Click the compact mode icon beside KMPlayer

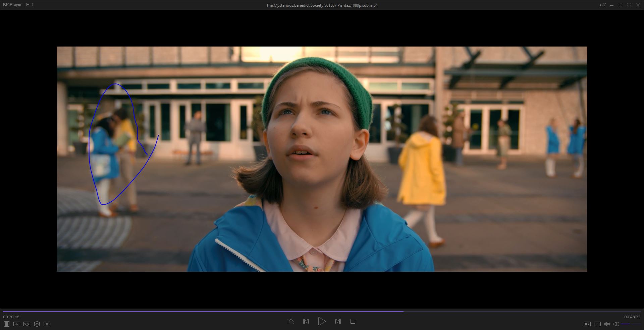pos(30,5)
